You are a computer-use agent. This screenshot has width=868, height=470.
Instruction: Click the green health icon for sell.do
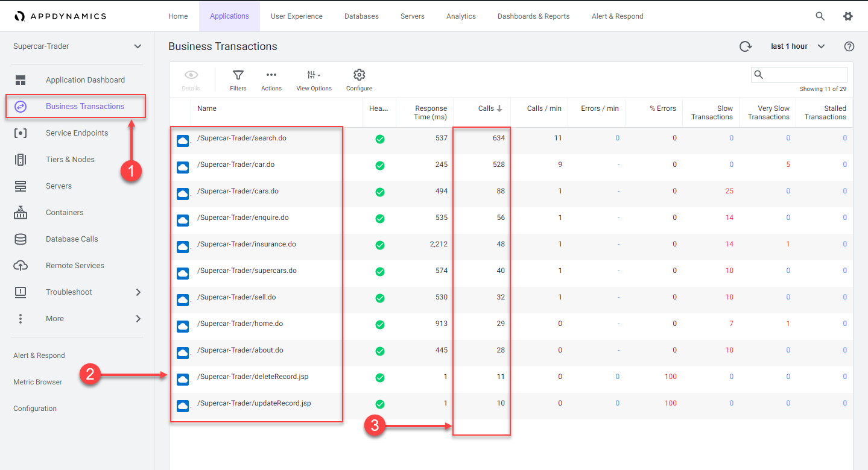(x=380, y=298)
